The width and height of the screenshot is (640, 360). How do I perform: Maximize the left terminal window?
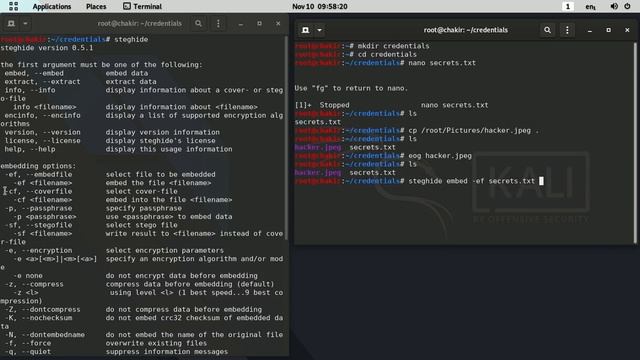coord(260,24)
